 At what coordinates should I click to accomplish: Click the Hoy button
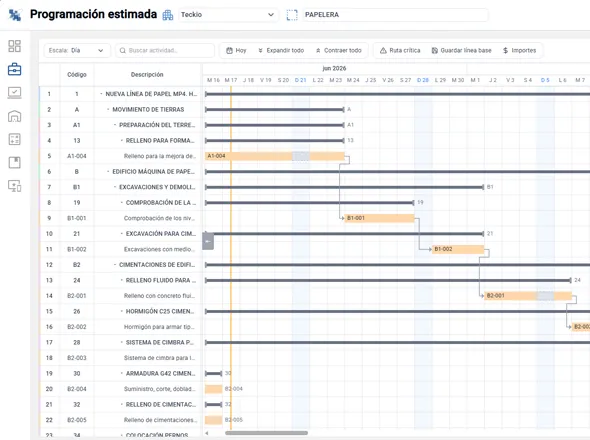click(236, 50)
